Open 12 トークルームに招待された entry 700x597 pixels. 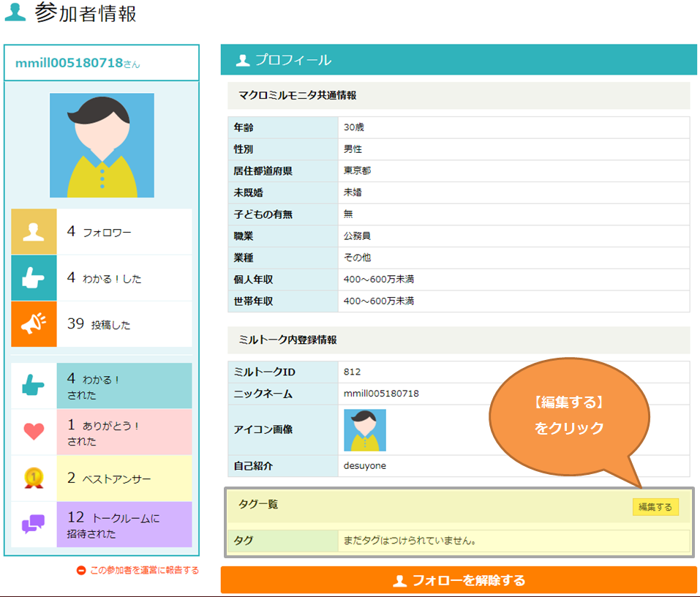[124, 525]
